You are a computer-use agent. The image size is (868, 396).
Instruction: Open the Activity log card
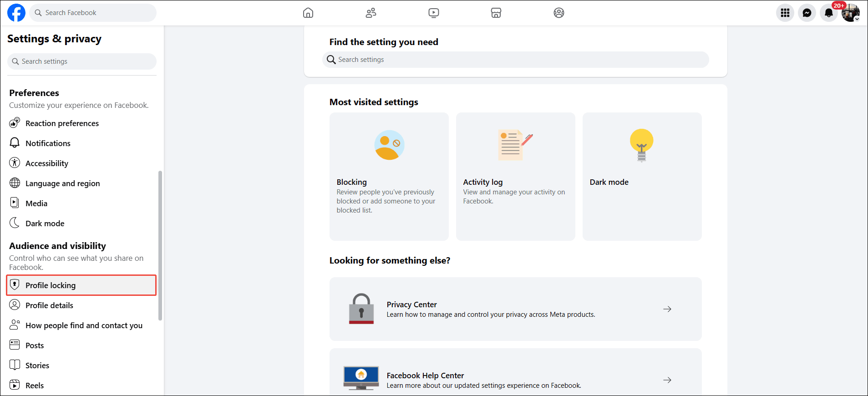point(516,177)
